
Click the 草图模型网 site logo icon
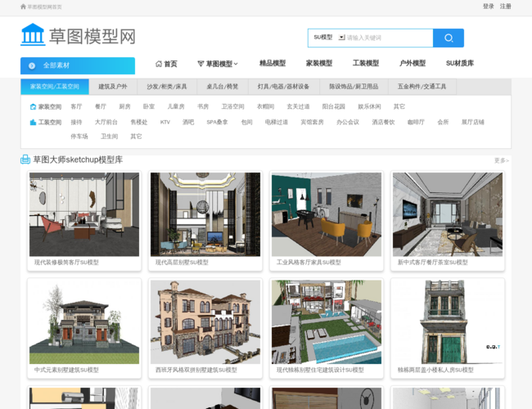(x=33, y=35)
